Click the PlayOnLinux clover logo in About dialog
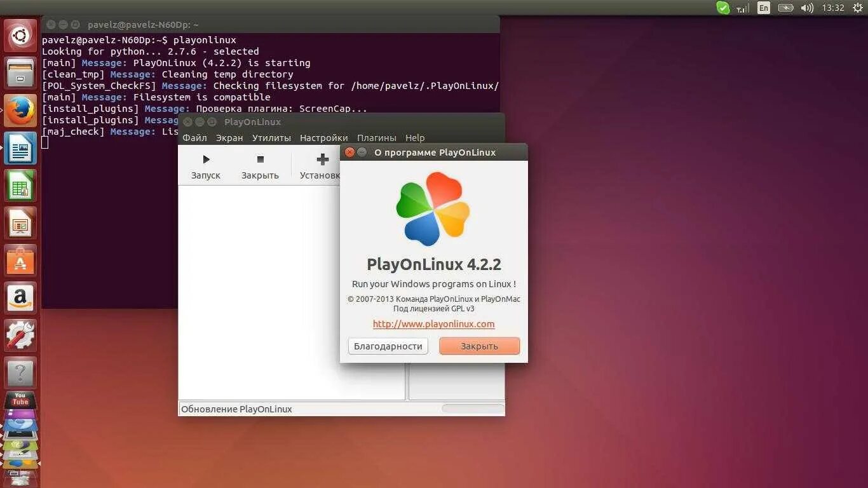The width and height of the screenshot is (868, 488). pos(433,208)
